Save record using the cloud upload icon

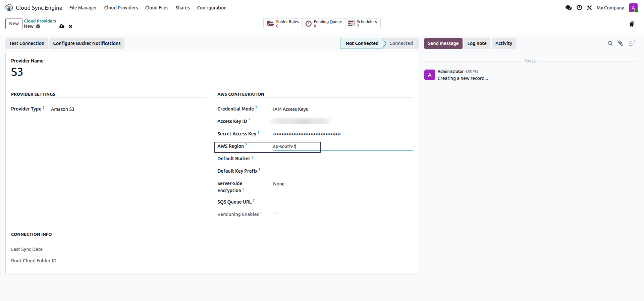62,26
